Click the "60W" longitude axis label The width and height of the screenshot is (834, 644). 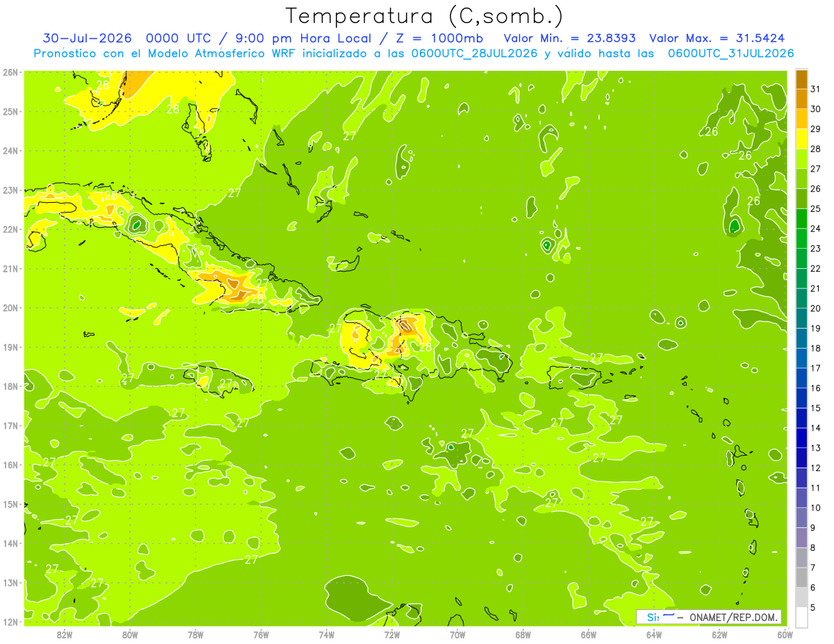[785, 634]
